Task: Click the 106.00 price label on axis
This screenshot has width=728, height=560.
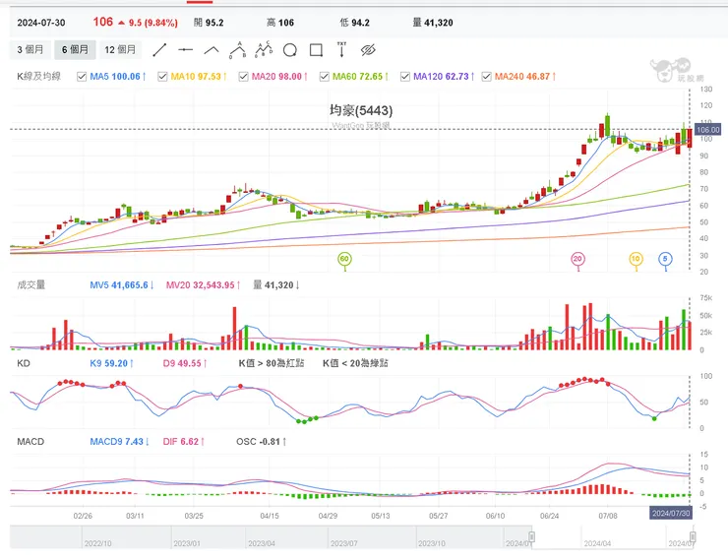Action: pos(708,130)
